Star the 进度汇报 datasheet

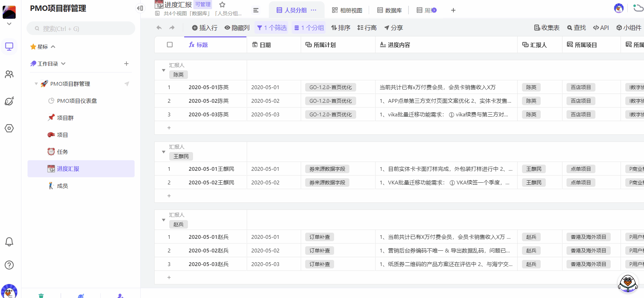[x=222, y=5]
